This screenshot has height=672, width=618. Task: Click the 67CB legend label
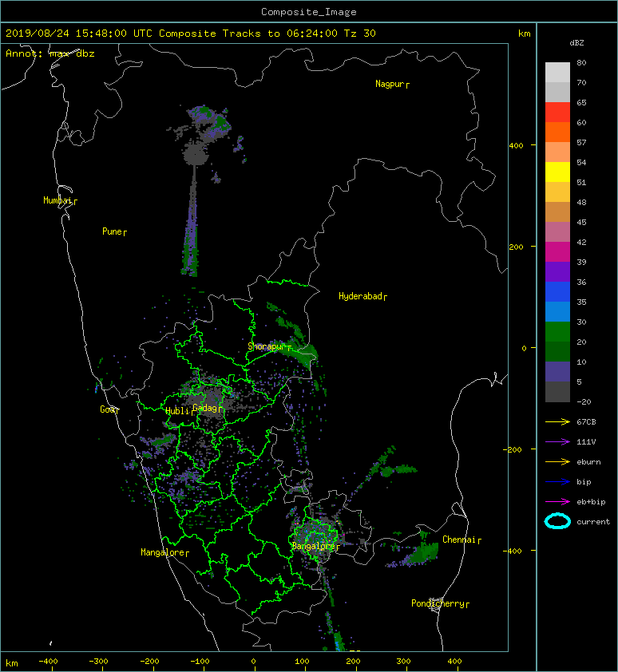click(x=586, y=422)
